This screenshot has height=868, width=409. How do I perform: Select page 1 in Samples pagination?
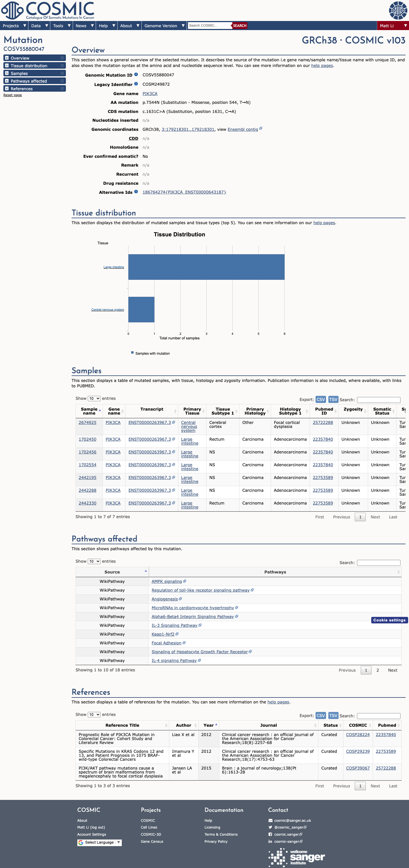(x=360, y=517)
